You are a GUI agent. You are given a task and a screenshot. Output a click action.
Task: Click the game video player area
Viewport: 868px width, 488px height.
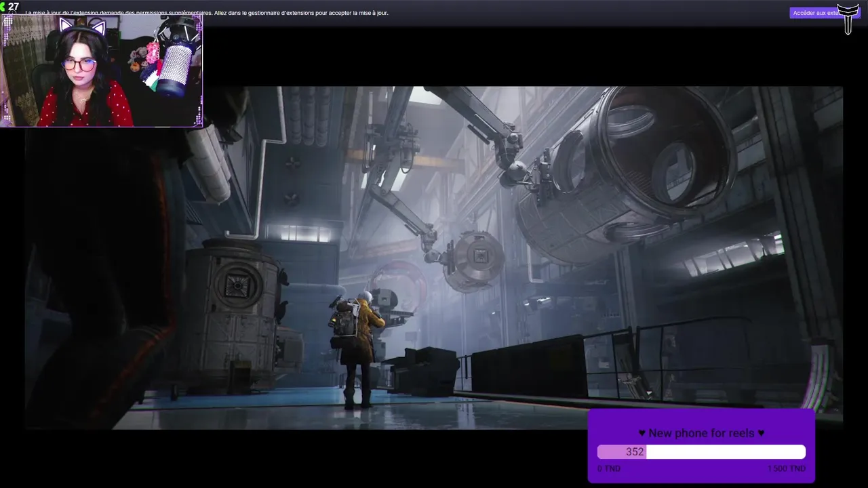[434, 258]
